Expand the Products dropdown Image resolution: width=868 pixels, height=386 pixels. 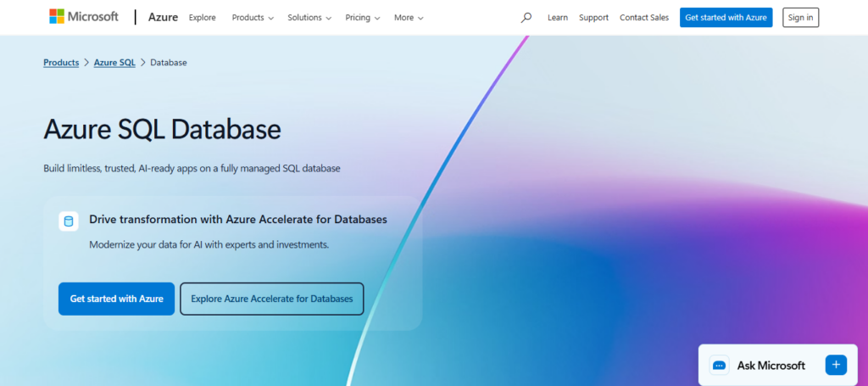(x=253, y=18)
